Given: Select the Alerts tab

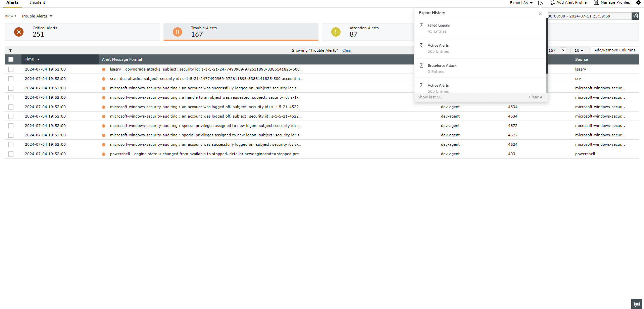Looking at the screenshot, I should (x=12, y=2).
